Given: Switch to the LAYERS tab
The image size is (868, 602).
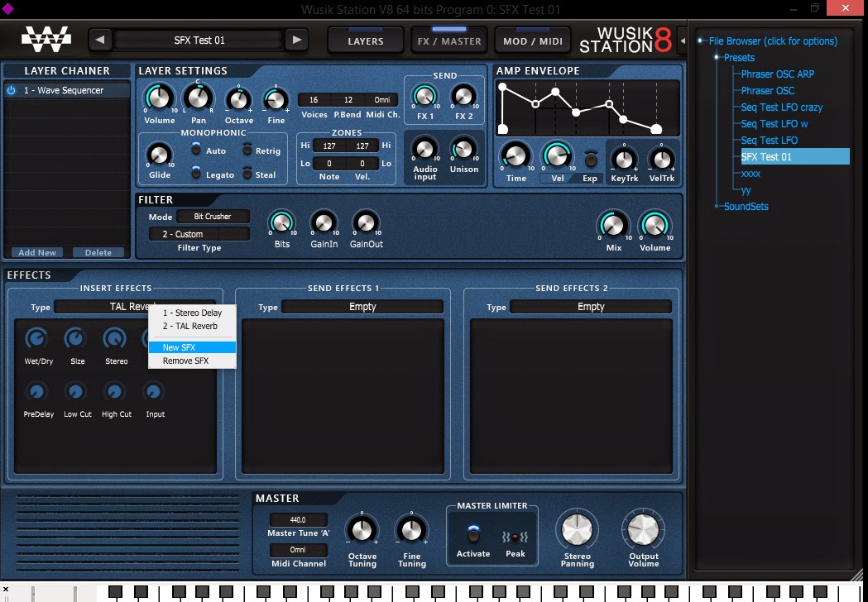Looking at the screenshot, I should 366,41.
